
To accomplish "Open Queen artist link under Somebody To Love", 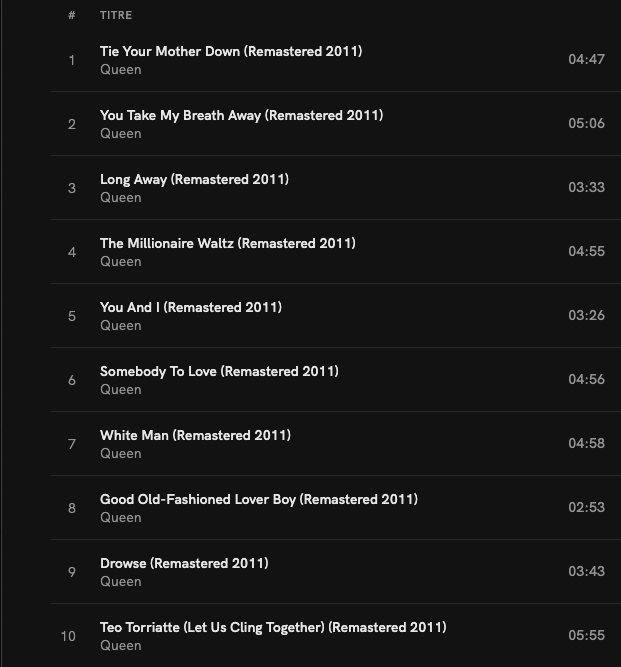I will pos(121,390).
